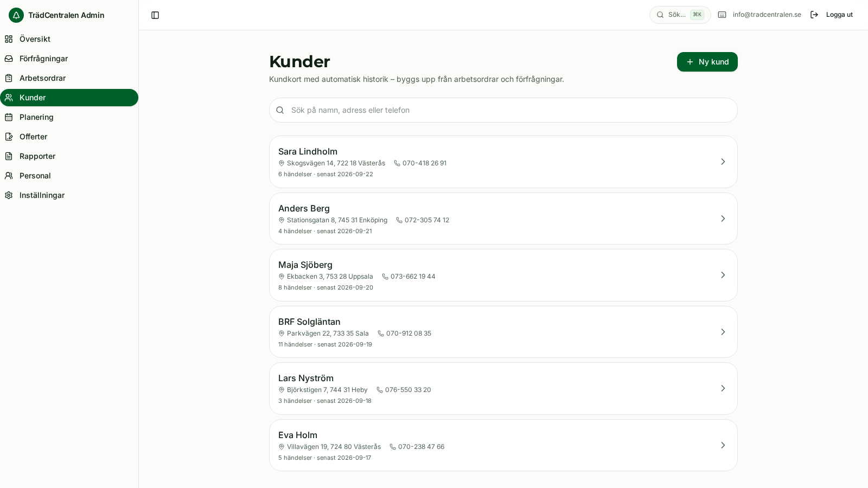Select Eva Holm's name
868x488 pixels.
tap(298, 435)
